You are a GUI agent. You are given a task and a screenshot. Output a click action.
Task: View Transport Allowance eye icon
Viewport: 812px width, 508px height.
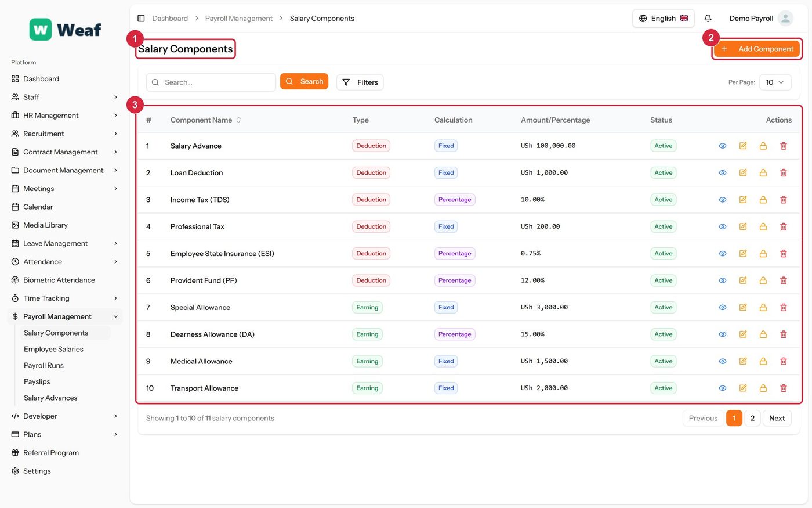pos(723,388)
